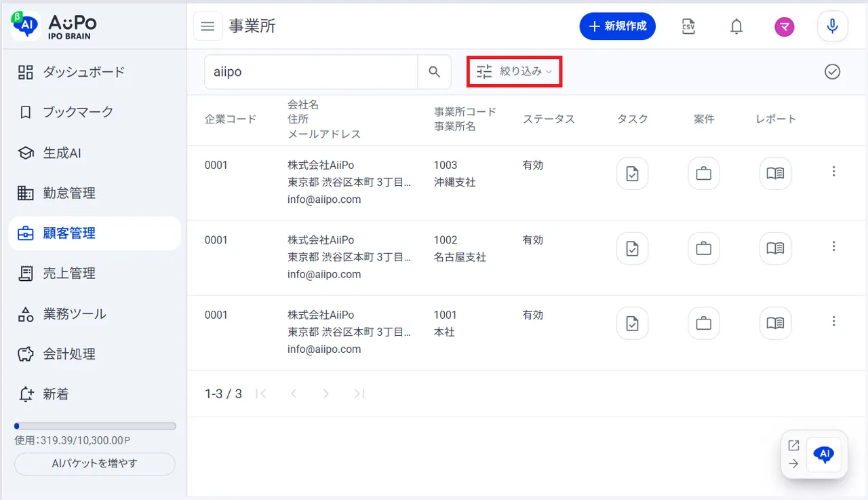Image resolution: width=868 pixels, height=500 pixels.
Task: Click the circled checkmark selection icon
Action: coord(833,72)
